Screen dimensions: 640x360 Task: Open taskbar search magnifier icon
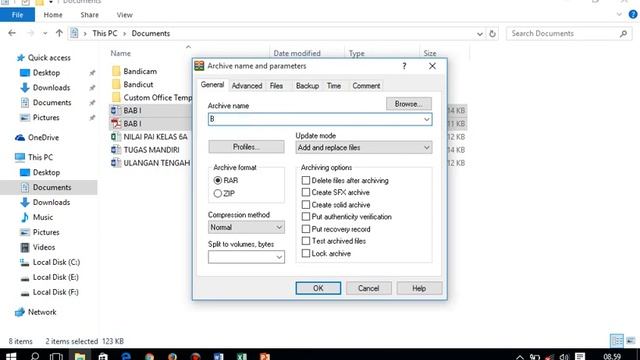pyautogui.click(x=35, y=356)
